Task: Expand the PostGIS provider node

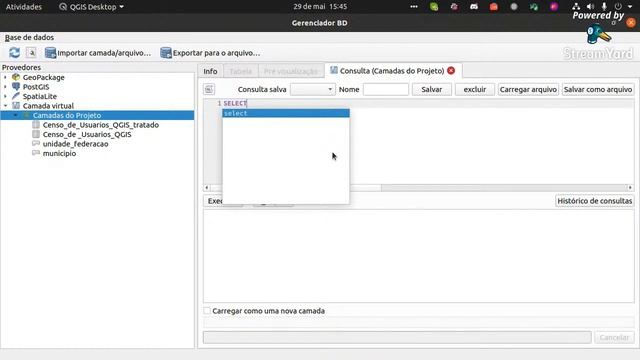Action: click(x=5, y=87)
